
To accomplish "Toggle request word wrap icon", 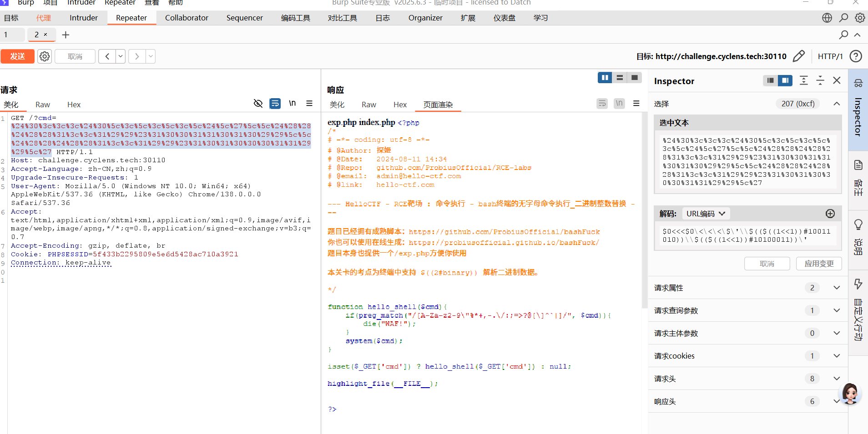I will click(275, 104).
